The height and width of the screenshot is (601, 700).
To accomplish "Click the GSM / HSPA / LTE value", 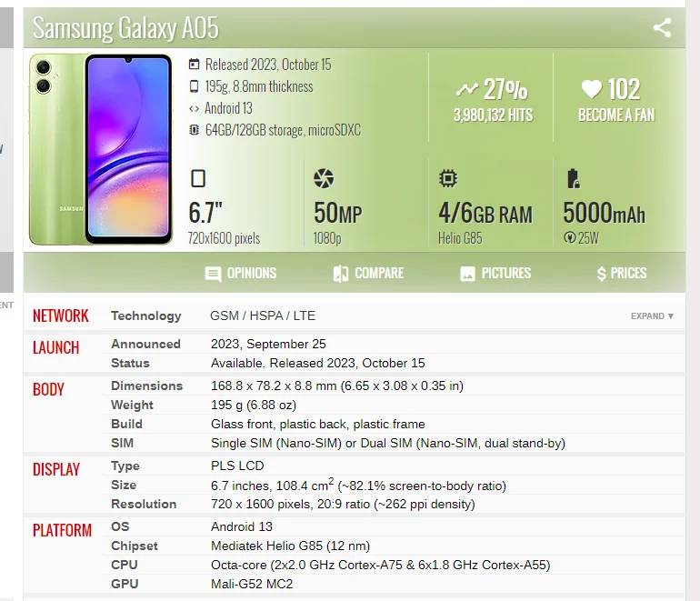I will point(263,316).
